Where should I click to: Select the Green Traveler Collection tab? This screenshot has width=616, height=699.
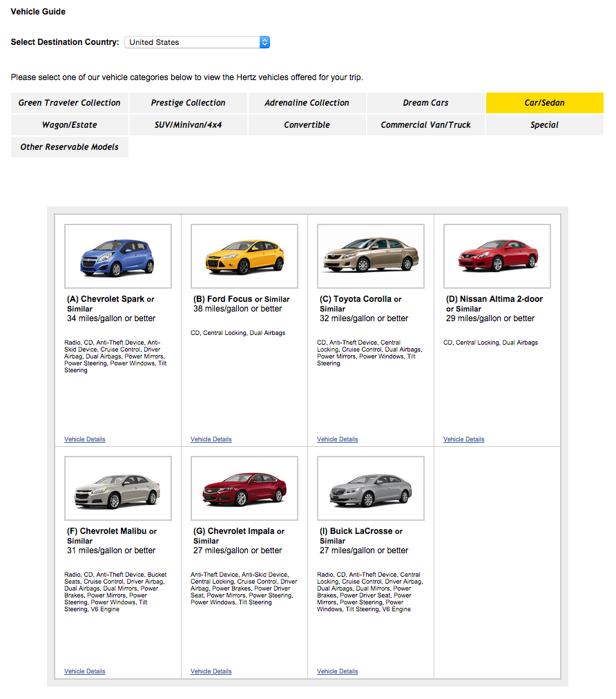point(70,103)
